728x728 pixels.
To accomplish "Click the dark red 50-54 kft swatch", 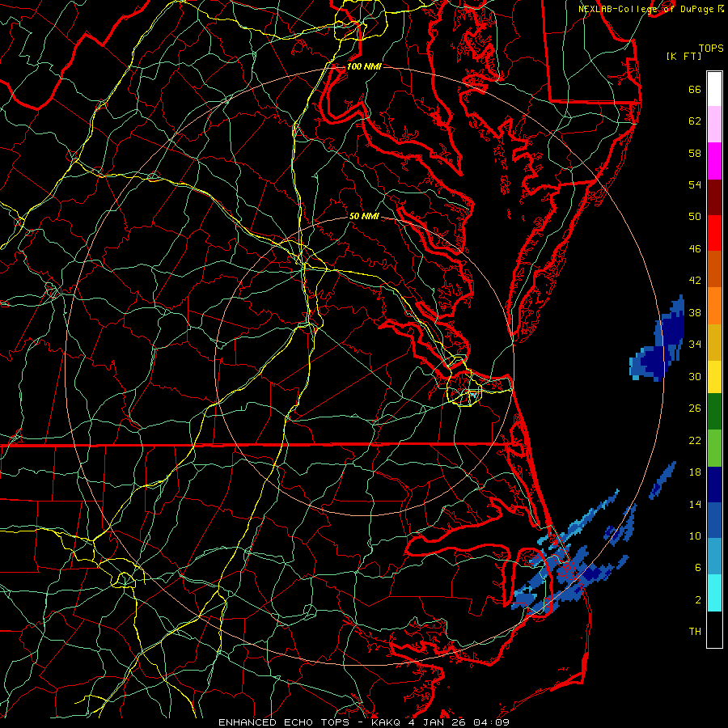I will [714, 197].
